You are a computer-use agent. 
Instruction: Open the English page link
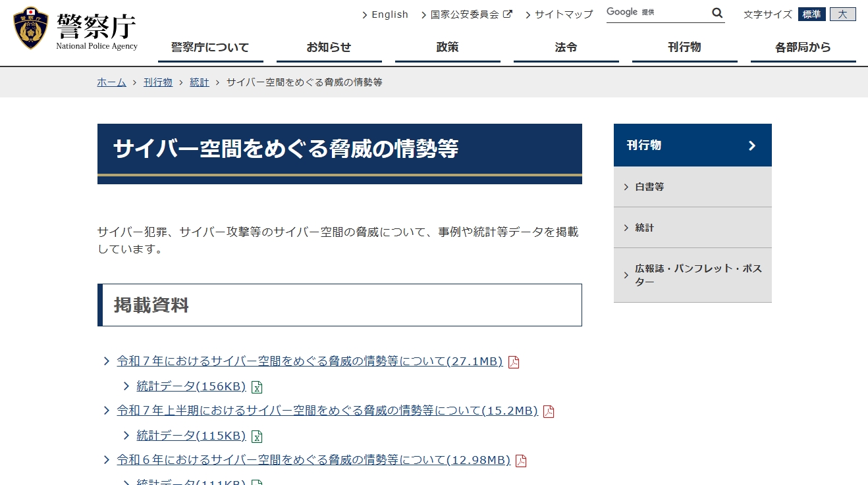390,14
